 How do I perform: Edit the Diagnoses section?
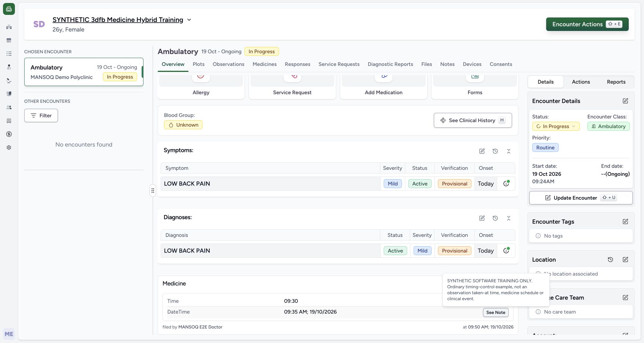(x=482, y=218)
